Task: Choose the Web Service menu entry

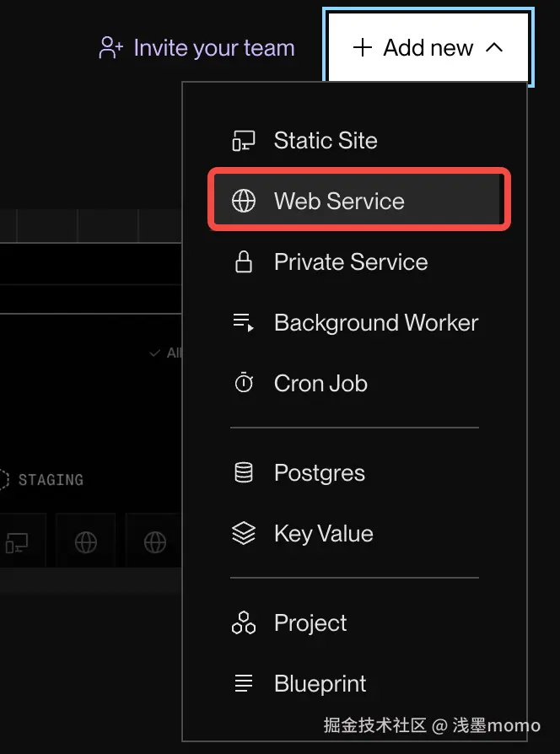Action: (339, 202)
